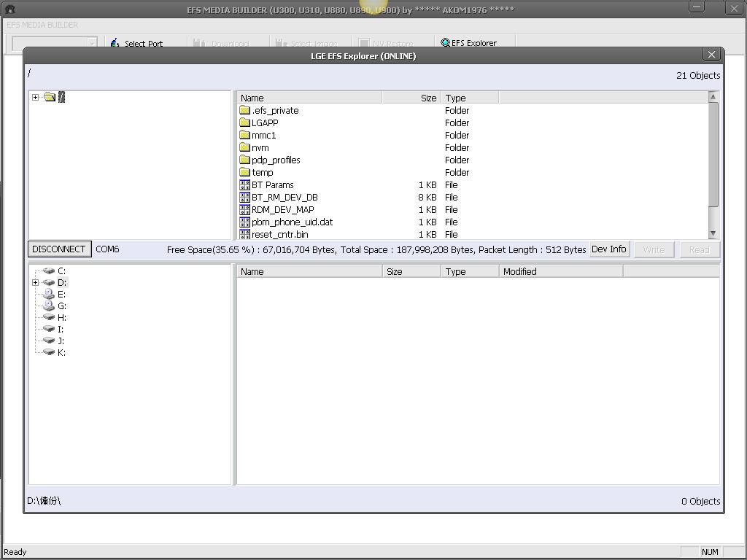747x560 pixels.
Task: Click the disabled Select Image toolbar button
Action: pos(310,43)
